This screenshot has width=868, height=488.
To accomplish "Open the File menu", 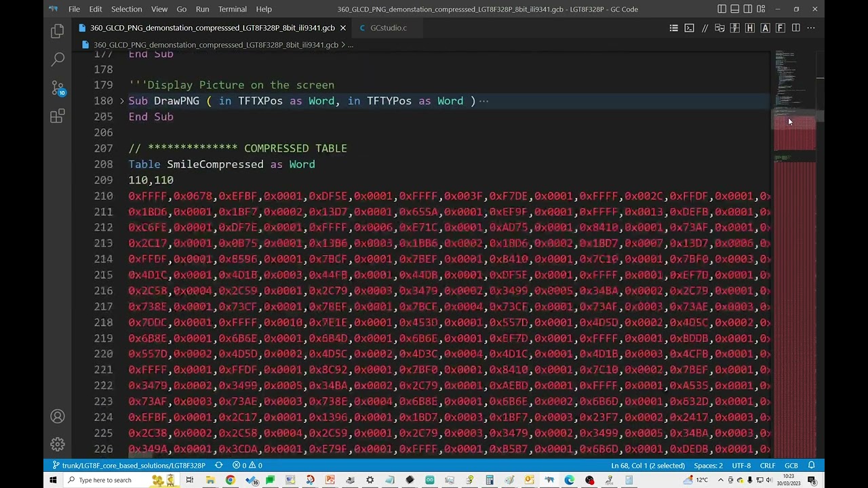I will coord(74,9).
